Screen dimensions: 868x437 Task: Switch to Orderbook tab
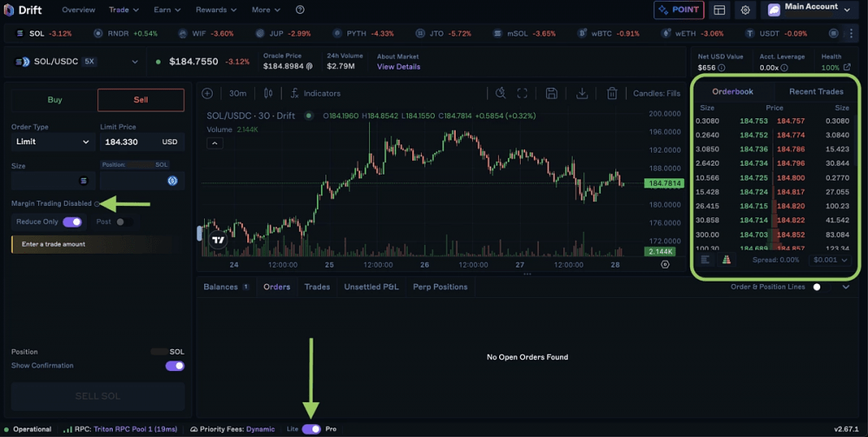733,92
